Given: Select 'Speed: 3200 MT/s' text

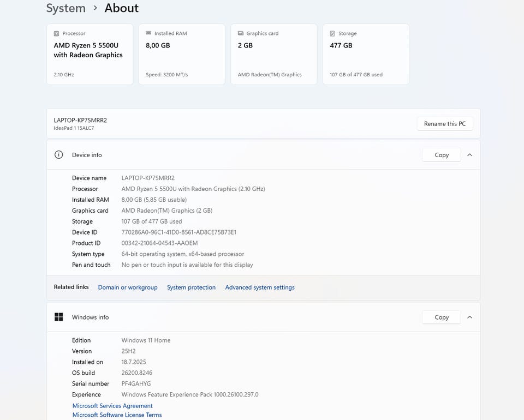Looking at the screenshot, I should point(167,75).
